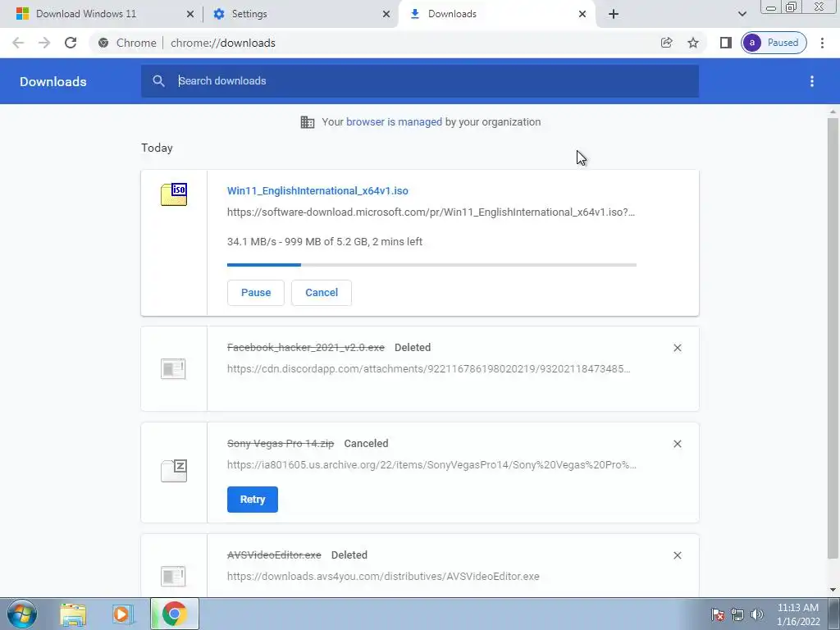Open a new browser tab
This screenshot has height=630, width=840.
coord(614,14)
